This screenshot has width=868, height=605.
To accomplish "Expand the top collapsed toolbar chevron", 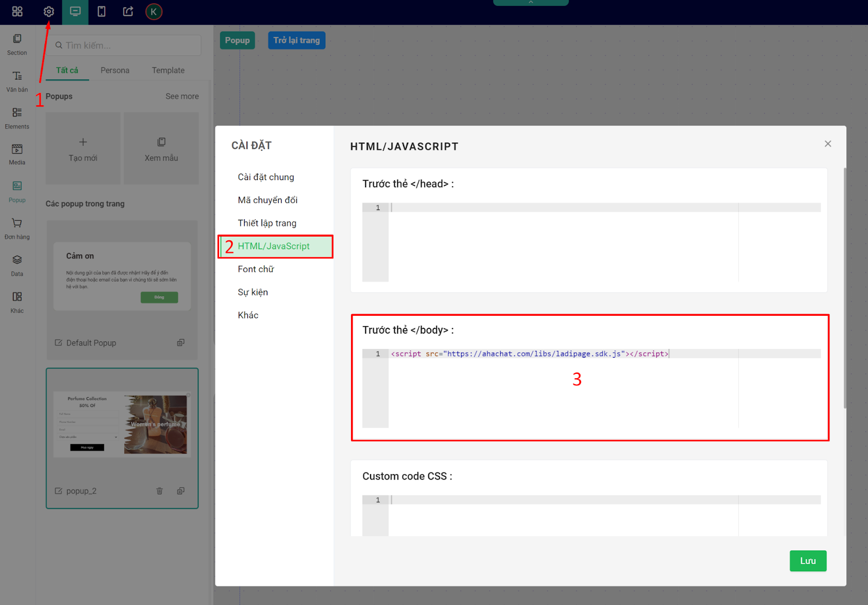I will tap(531, 3).
